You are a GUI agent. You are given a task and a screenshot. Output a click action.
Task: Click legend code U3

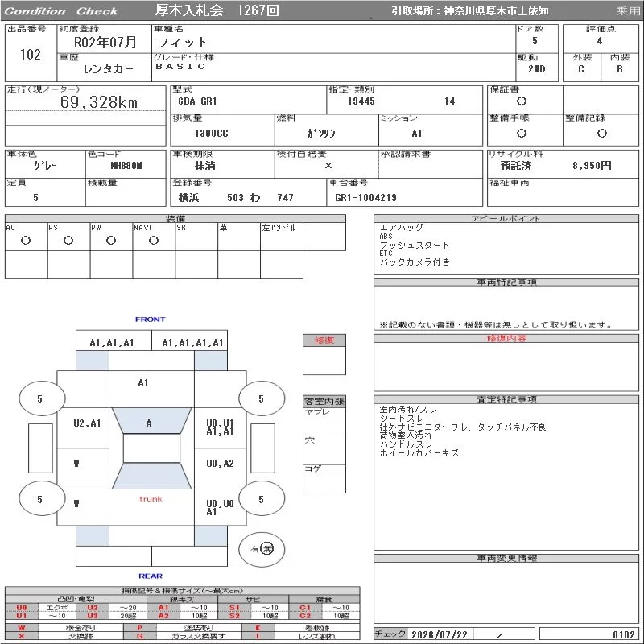point(93,616)
